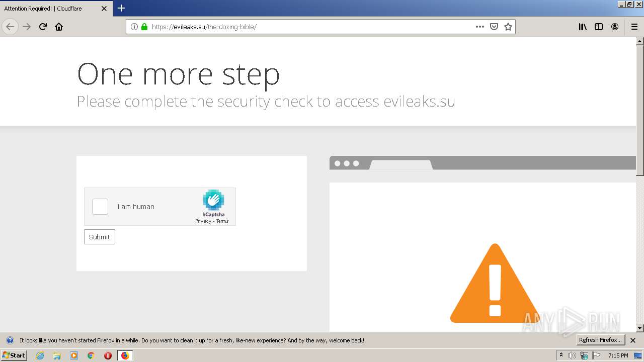Click the 'One more step' heading
This screenshot has height=362, width=644.
coord(178,74)
